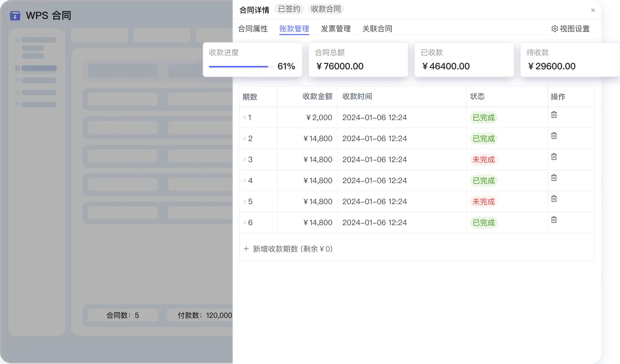Delete payment period 6 with trash icon
The width and height of the screenshot is (620, 364).
(554, 220)
